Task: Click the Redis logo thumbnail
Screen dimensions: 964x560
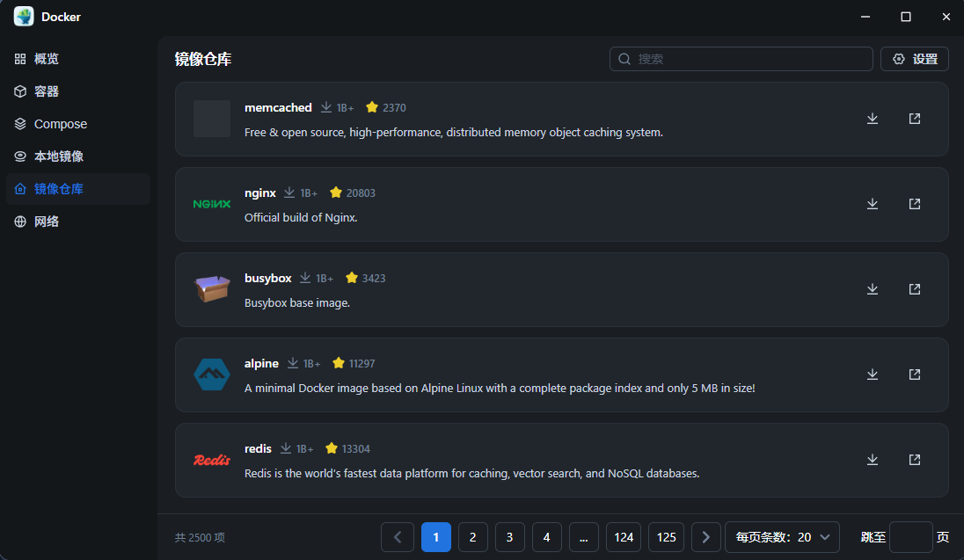Action: tap(212, 460)
